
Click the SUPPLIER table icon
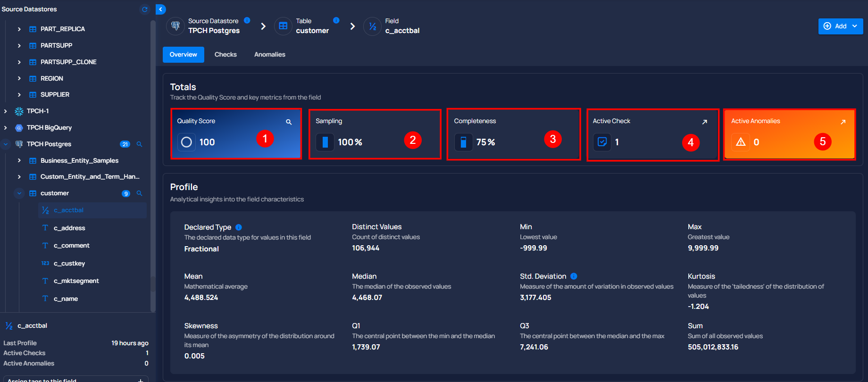(33, 95)
